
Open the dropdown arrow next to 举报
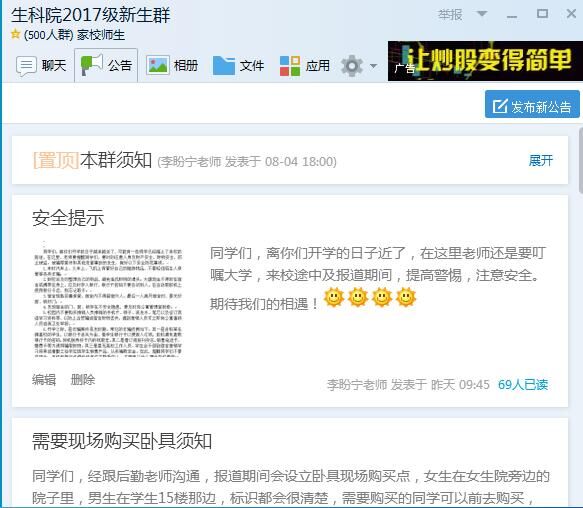[x=482, y=14]
